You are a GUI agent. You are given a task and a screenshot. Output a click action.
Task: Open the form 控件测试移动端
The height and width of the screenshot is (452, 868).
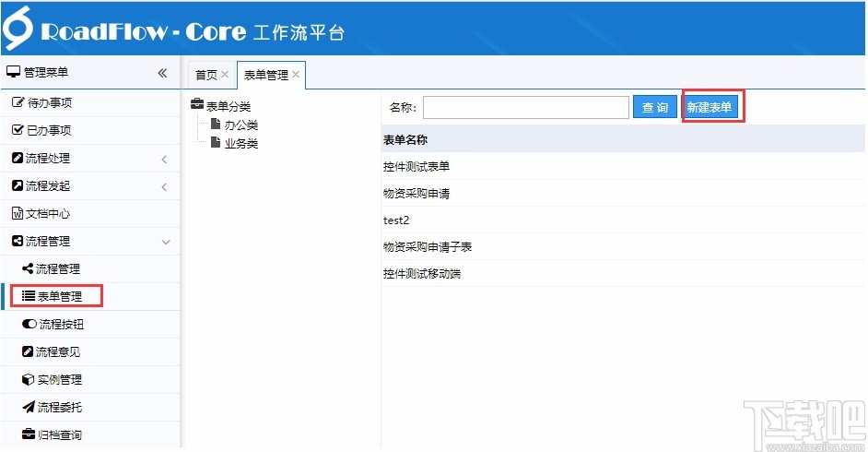(x=422, y=273)
